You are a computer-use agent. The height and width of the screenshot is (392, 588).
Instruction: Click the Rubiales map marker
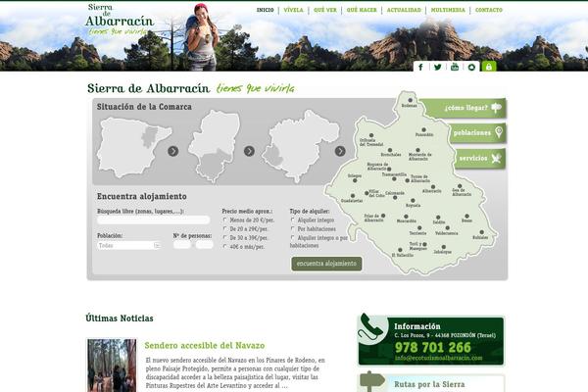tap(482, 232)
